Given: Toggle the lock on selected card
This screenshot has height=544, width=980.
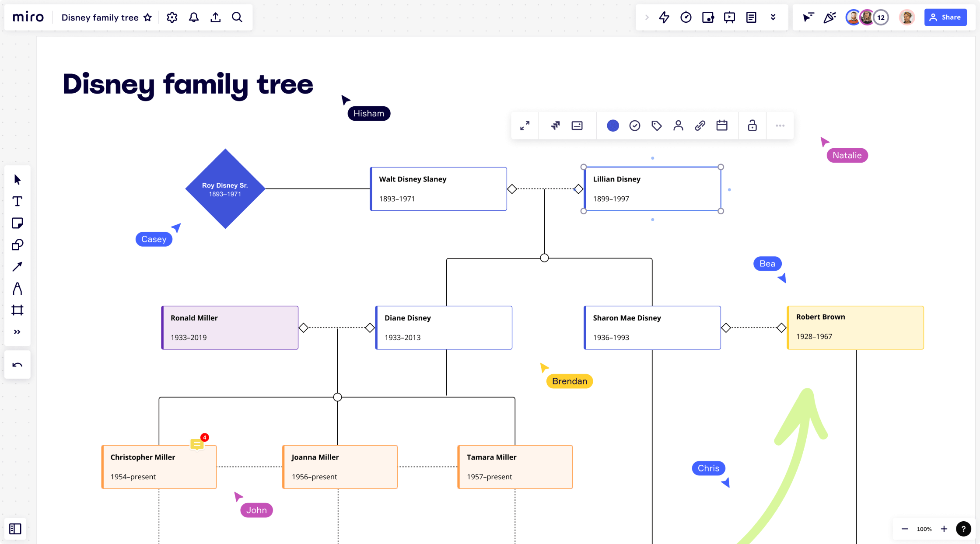Looking at the screenshot, I should (752, 126).
